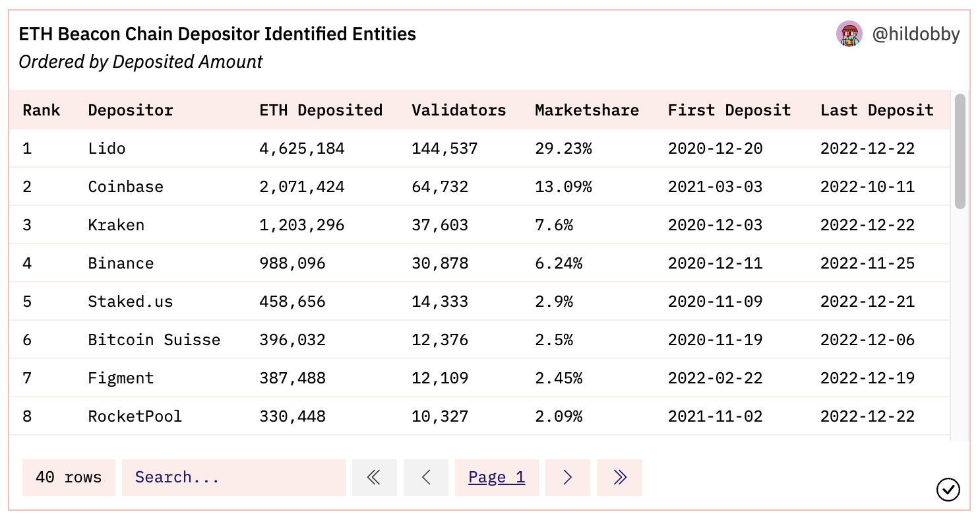Click the 14,333 validators value
This screenshot has height=520, width=980.
[x=440, y=302]
